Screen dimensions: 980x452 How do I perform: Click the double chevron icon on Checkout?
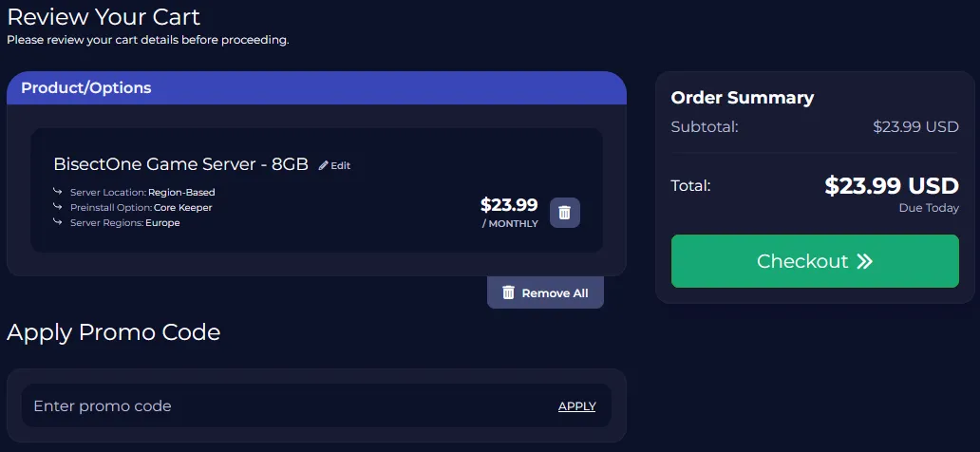864,261
